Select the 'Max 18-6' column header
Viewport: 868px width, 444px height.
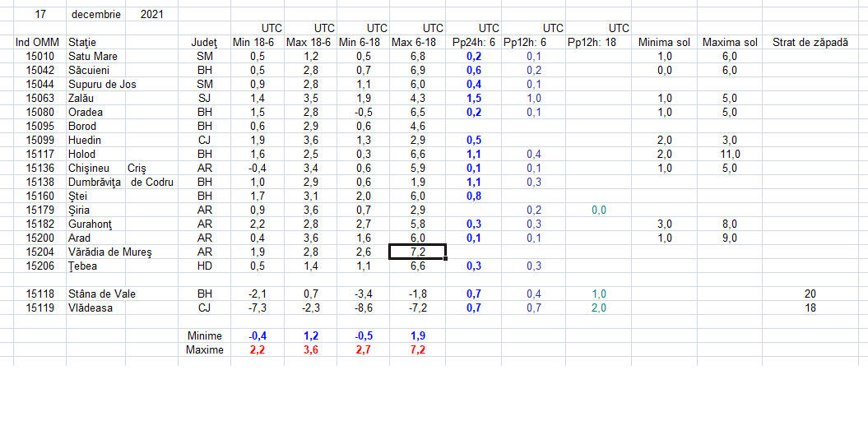(x=310, y=42)
